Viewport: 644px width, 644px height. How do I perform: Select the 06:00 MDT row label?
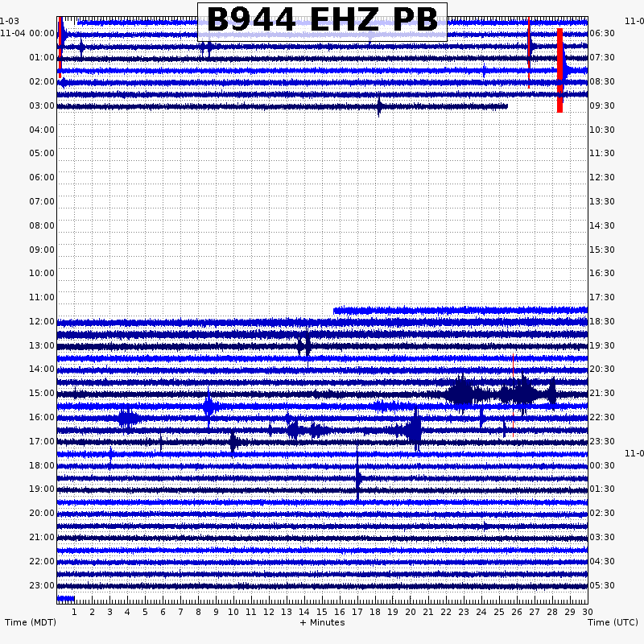click(42, 177)
